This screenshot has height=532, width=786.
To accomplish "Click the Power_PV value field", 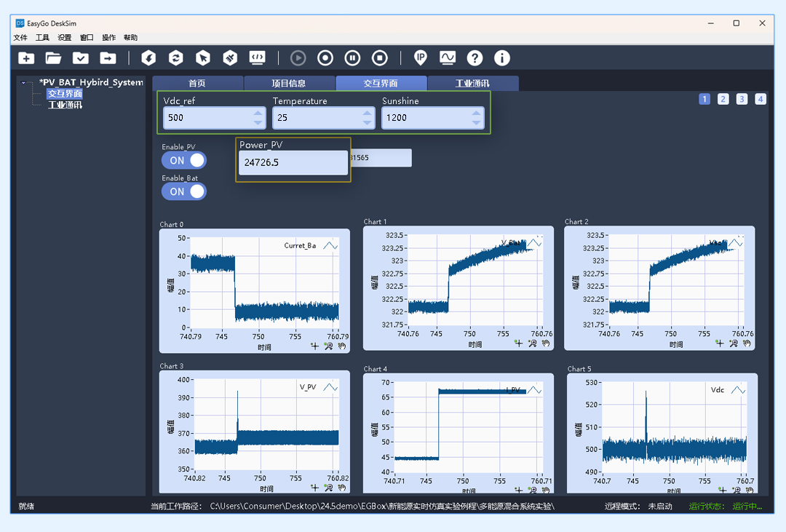I will coord(293,162).
